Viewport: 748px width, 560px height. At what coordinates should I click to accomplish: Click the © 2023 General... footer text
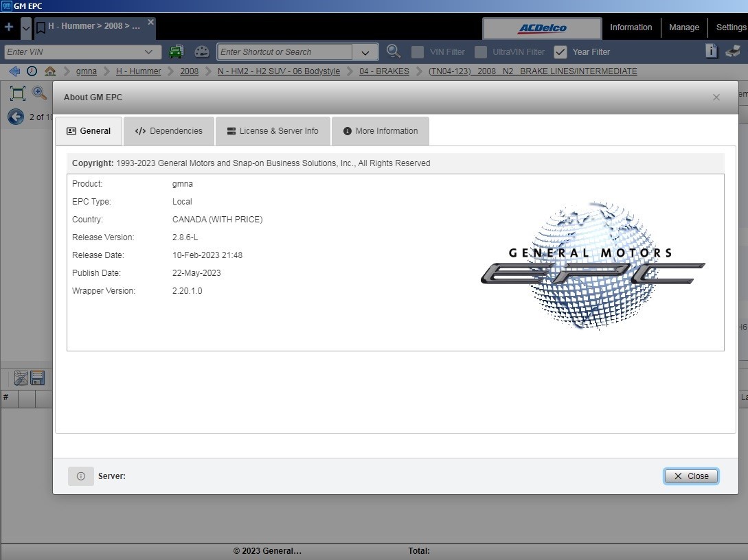(267, 551)
